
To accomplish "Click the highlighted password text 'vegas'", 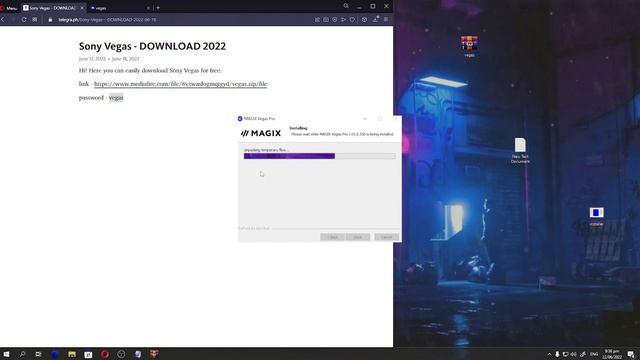I will (x=116, y=98).
